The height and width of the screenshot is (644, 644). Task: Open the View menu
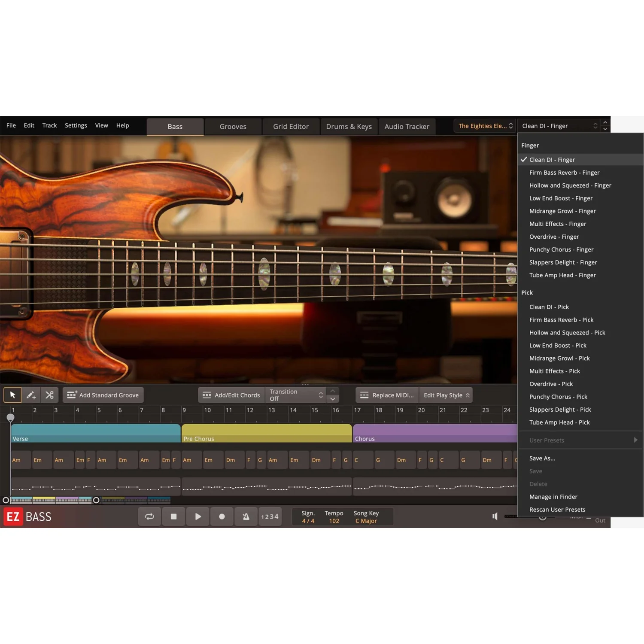[102, 125]
